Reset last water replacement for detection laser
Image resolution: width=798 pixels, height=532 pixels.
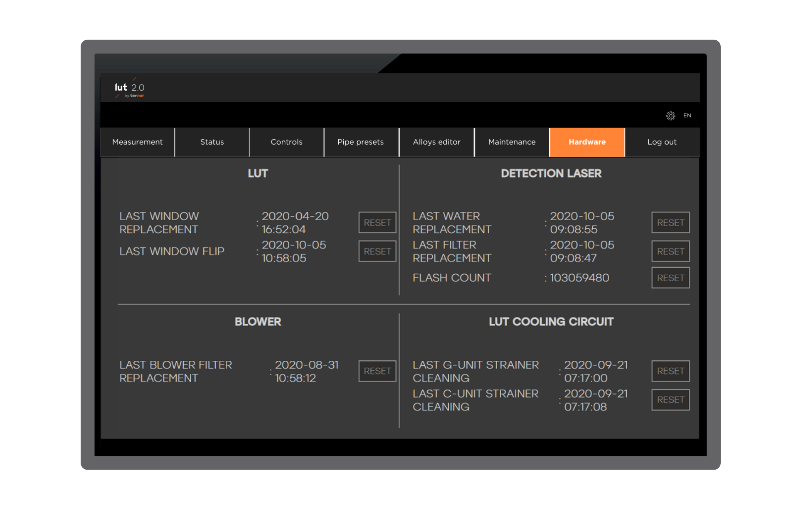pos(670,223)
